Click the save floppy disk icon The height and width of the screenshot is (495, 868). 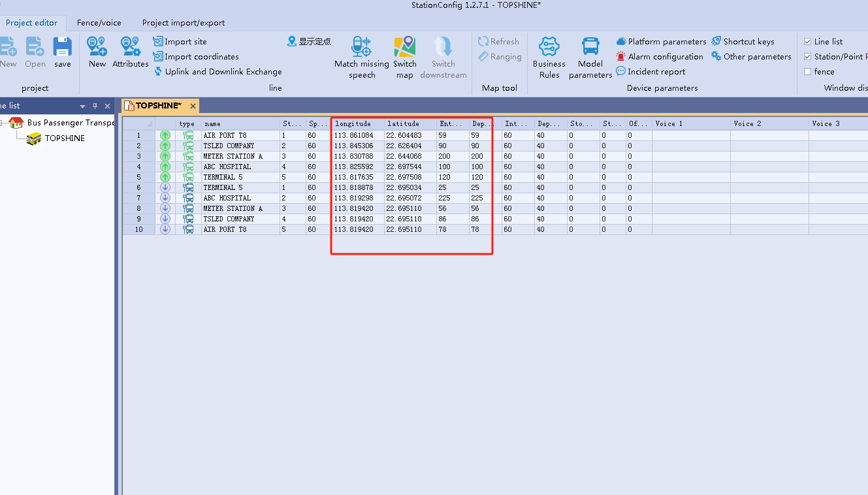63,48
